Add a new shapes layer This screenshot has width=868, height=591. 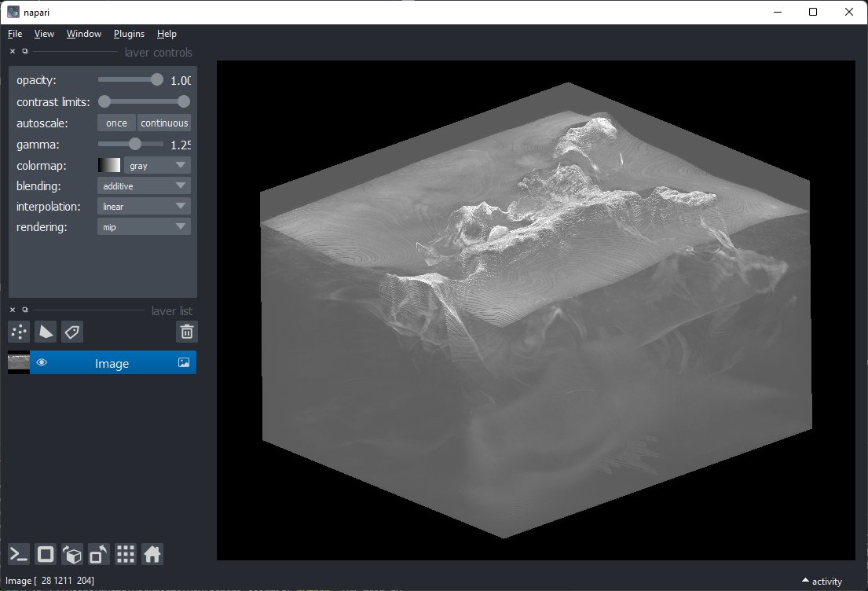coord(46,332)
